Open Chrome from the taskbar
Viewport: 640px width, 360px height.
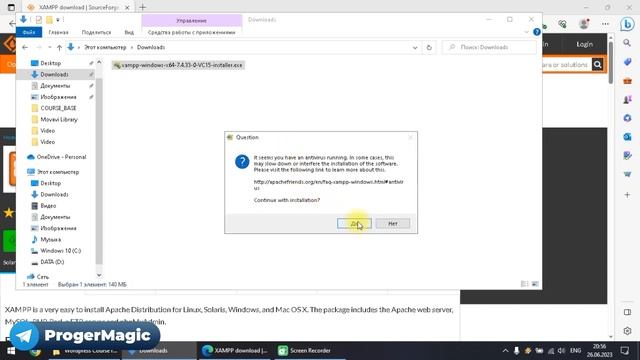pyautogui.click(x=36, y=351)
